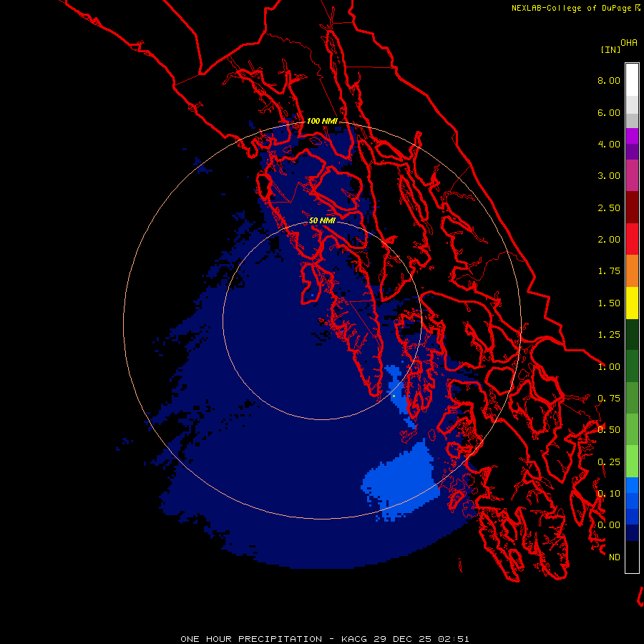Click the 4.00 legend value
Viewport: 644px width, 644px height.
click(609, 144)
